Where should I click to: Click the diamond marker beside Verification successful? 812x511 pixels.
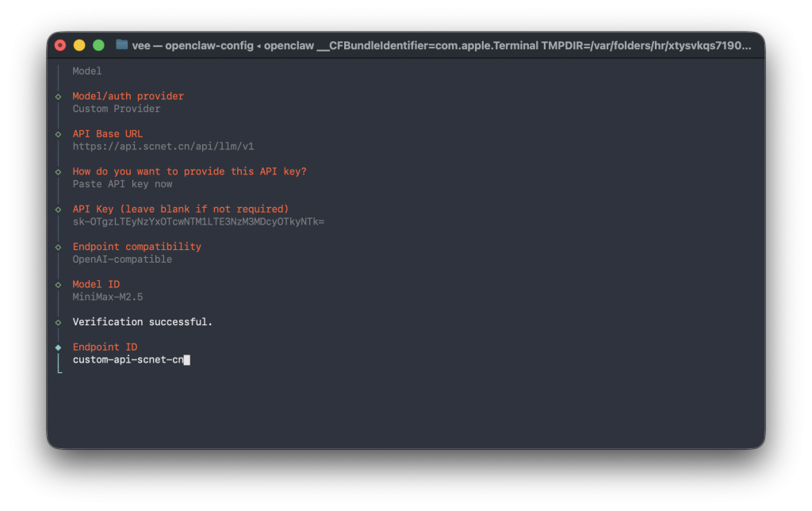58,322
